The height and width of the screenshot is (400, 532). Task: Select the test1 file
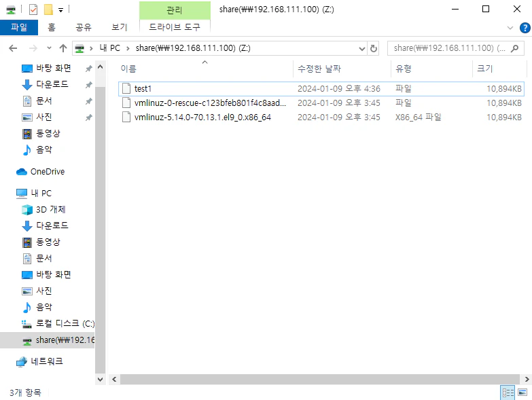click(x=321, y=89)
